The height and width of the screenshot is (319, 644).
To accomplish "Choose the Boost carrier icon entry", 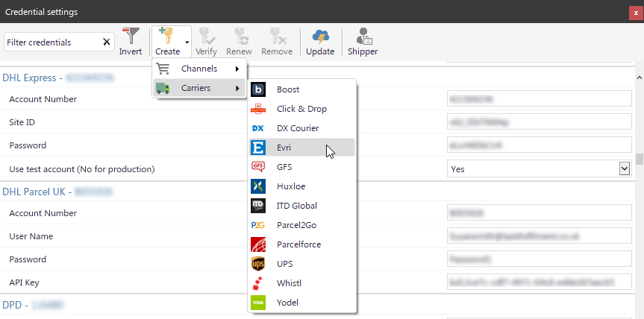I will pos(258,89).
